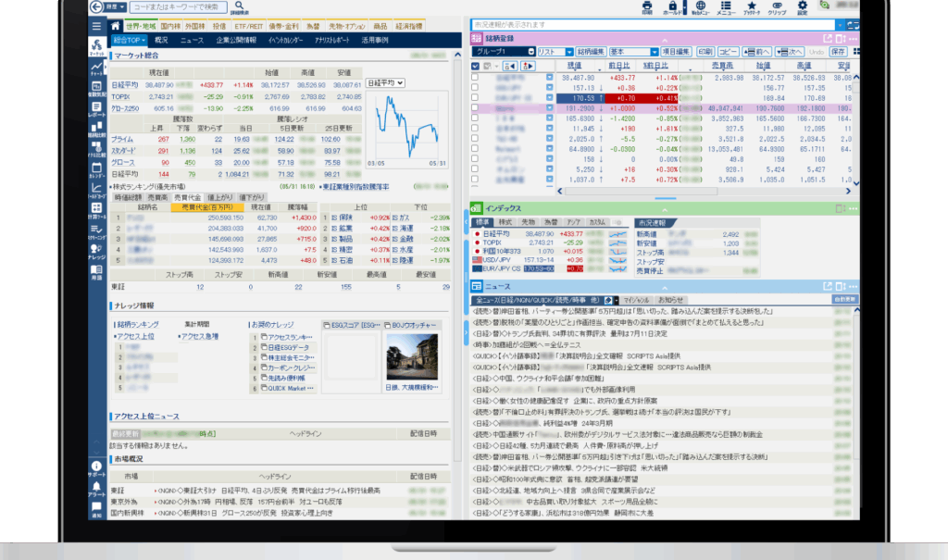Open the Chart icon in left sidebar

(97, 68)
